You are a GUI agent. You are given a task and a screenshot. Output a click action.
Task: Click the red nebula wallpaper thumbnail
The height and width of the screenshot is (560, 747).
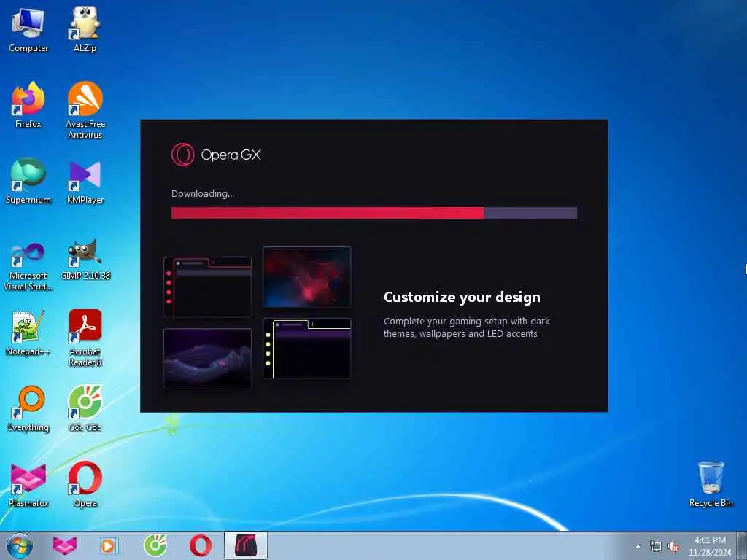coord(307,276)
